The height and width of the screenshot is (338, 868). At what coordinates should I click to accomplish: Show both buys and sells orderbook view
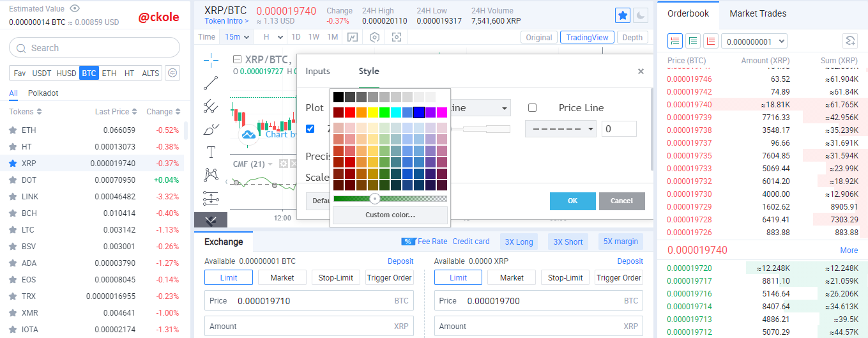674,42
